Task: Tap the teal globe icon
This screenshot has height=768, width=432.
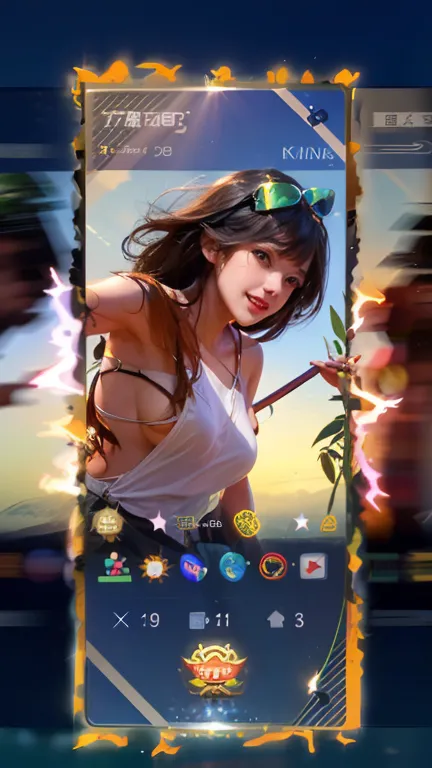Action: tap(233, 567)
